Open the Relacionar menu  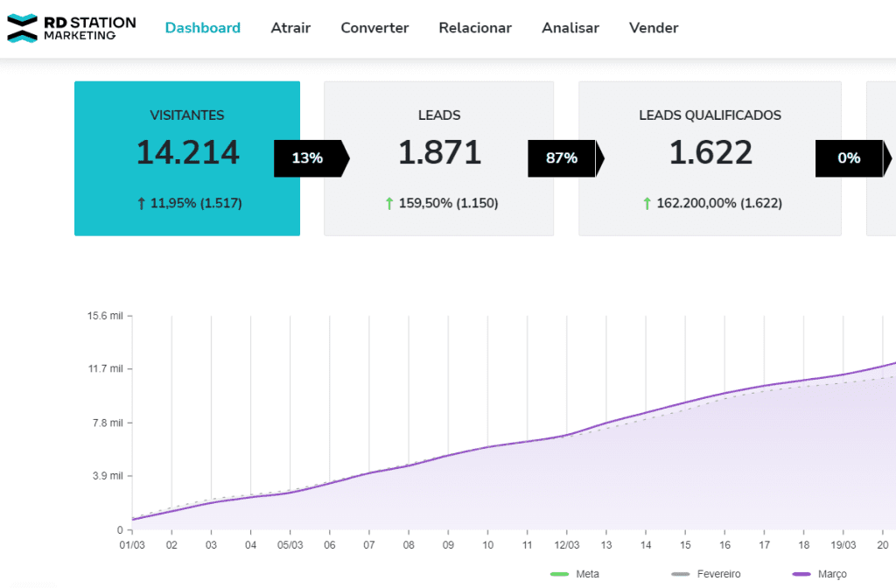[475, 28]
